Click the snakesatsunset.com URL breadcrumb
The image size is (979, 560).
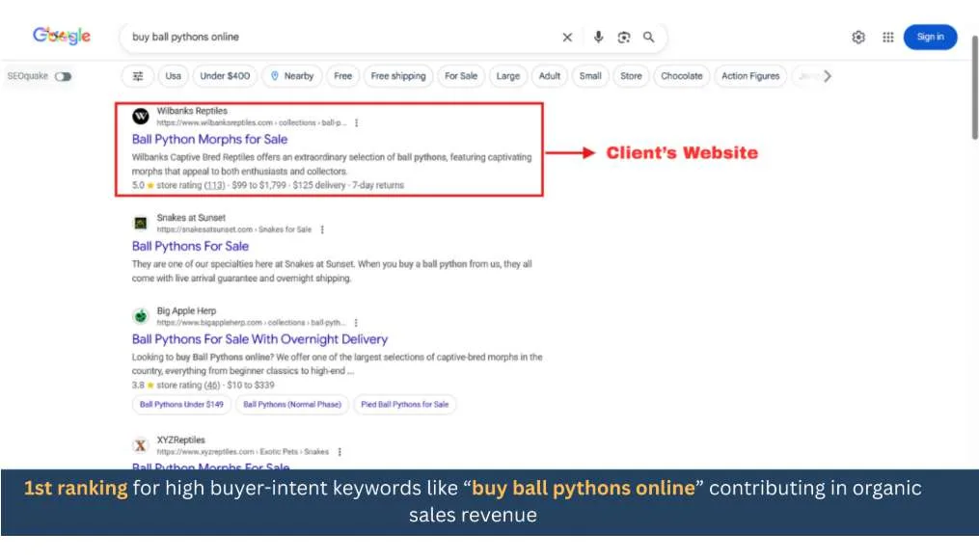[x=234, y=229]
